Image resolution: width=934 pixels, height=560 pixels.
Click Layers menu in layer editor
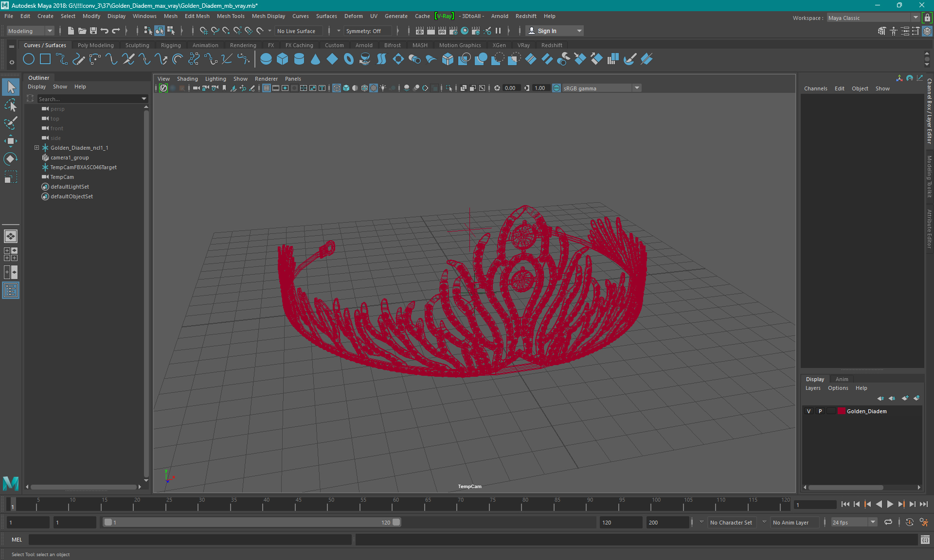click(x=812, y=388)
